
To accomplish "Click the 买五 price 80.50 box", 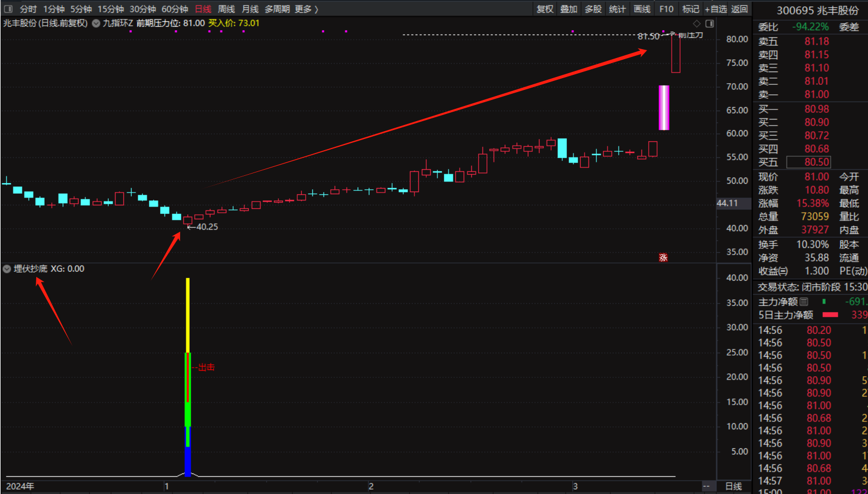I will click(808, 162).
